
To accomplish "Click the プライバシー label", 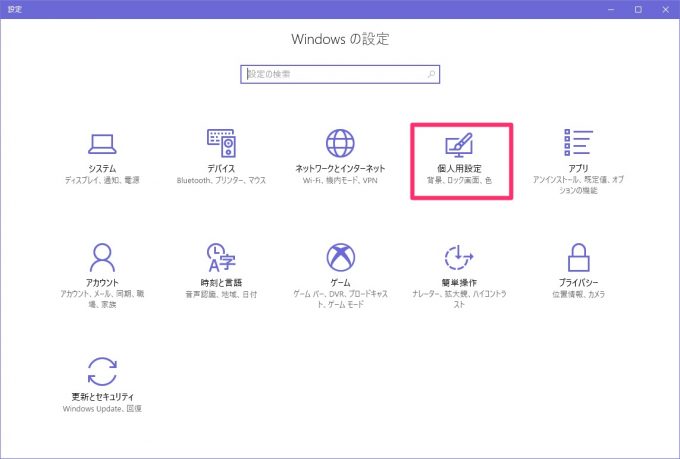I will pyautogui.click(x=579, y=282).
